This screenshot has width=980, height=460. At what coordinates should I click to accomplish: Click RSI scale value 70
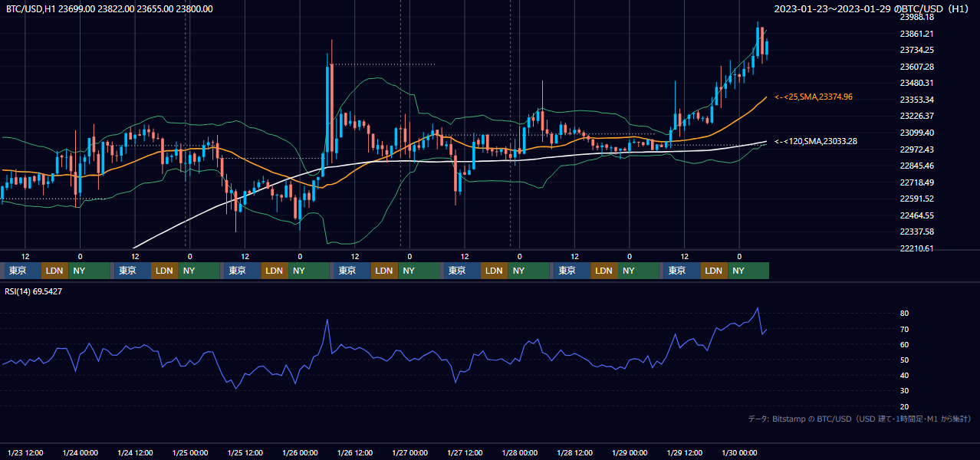[905, 329]
